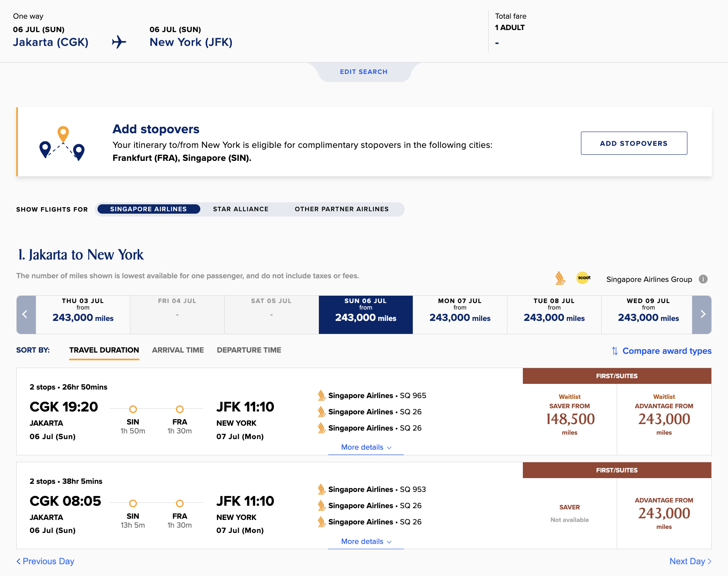
Task: Click the Singapore Airlines Group info icon
Action: click(703, 279)
